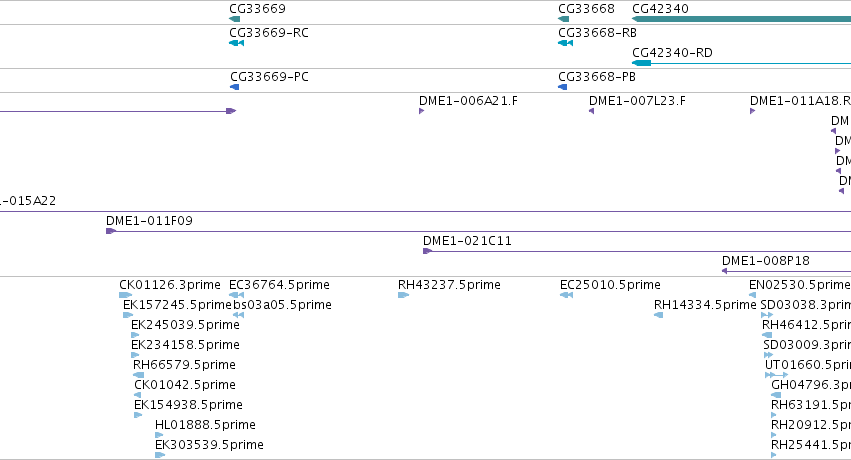
Task: Click the DME1-006A21.F arrow marker
Action: click(422, 111)
